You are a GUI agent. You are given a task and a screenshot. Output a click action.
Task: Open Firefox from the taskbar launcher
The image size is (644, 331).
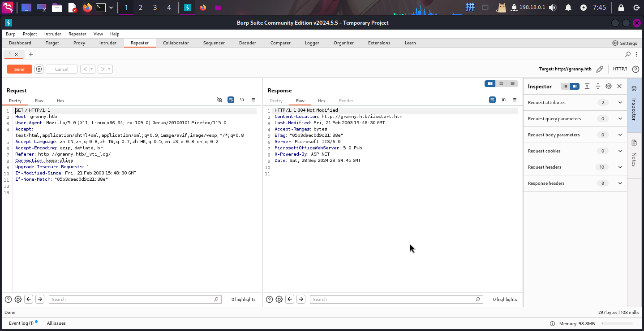(x=87, y=8)
